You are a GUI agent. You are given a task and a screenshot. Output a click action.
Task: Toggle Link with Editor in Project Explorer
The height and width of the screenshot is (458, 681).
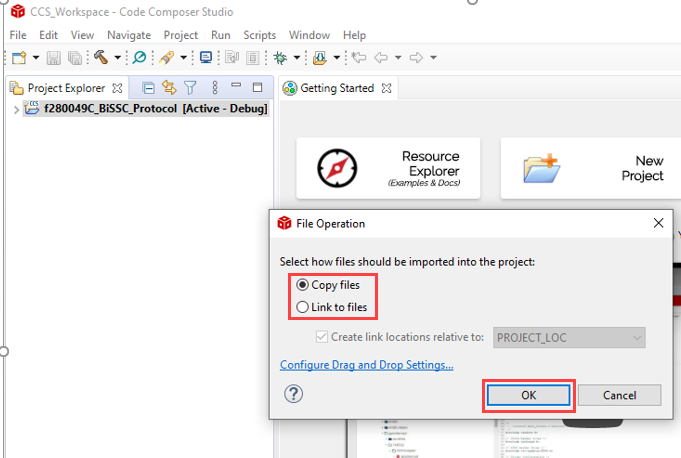point(169,88)
